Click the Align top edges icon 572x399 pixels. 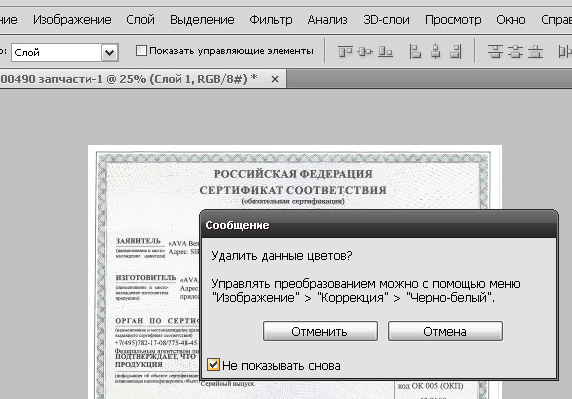345,52
